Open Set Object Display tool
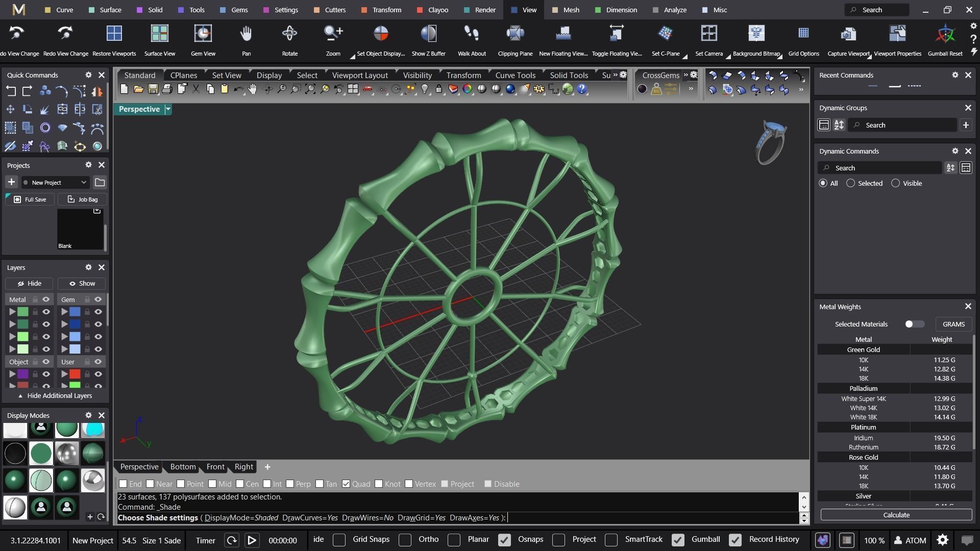 pyautogui.click(x=381, y=34)
